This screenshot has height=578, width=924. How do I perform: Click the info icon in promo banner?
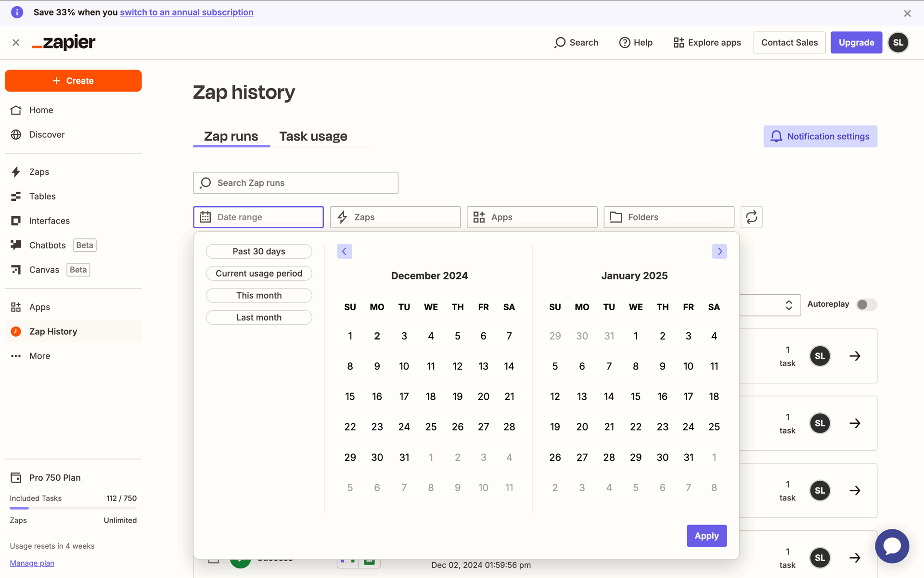point(17,12)
